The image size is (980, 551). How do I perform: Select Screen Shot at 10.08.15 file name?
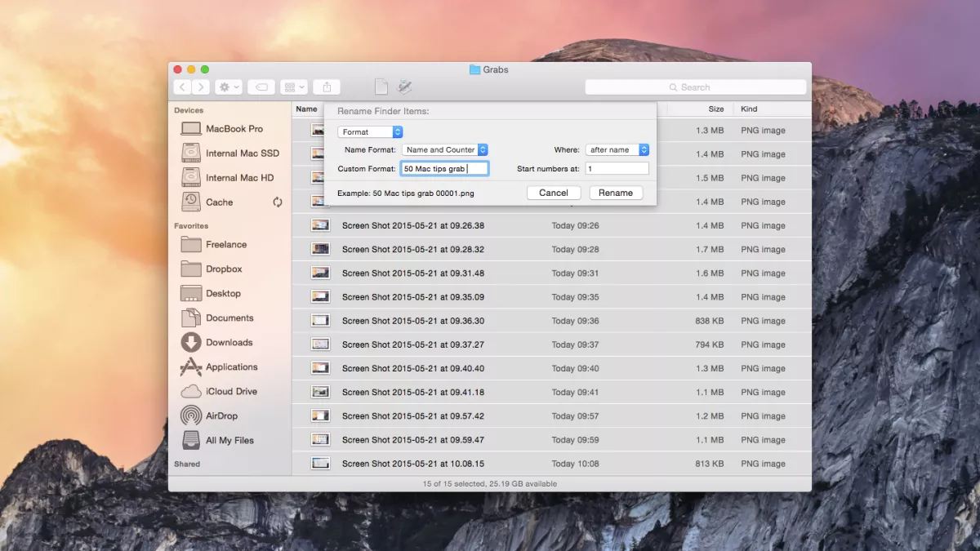pyautogui.click(x=413, y=464)
